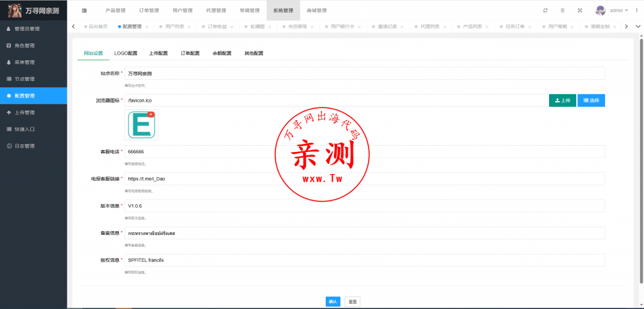The height and width of the screenshot is (309, 644).
Task: Open the 系统管理 top menu
Action: click(284, 10)
